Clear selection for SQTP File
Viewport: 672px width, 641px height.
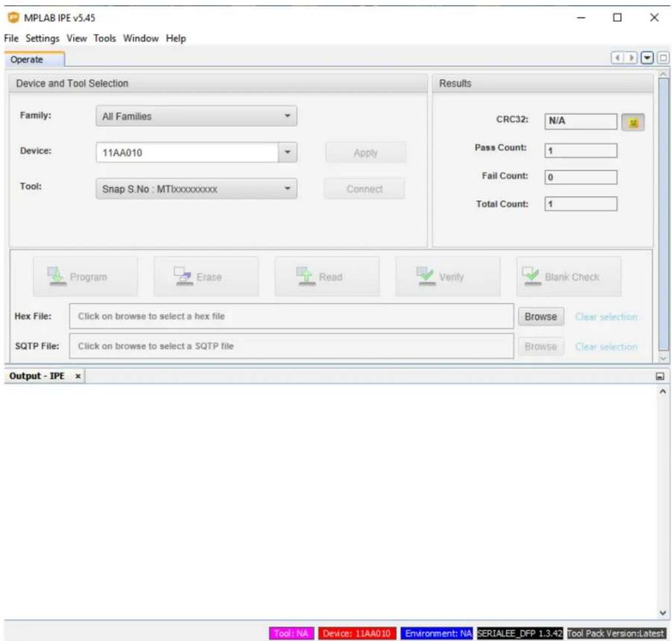(606, 346)
